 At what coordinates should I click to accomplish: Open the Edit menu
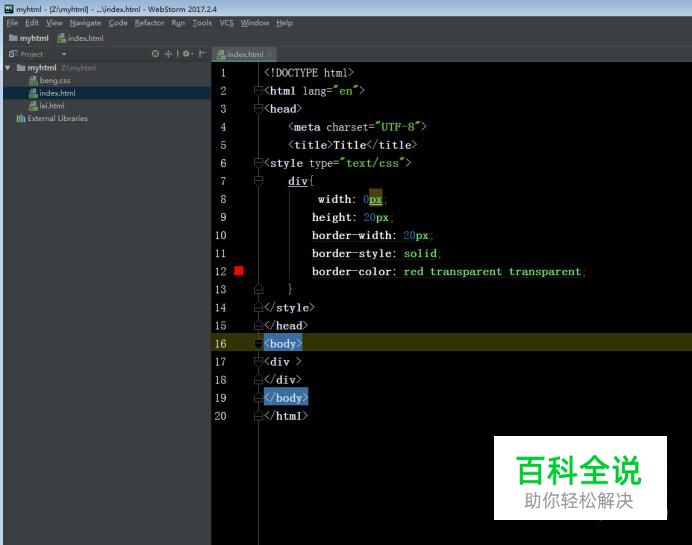pyautogui.click(x=32, y=23)
